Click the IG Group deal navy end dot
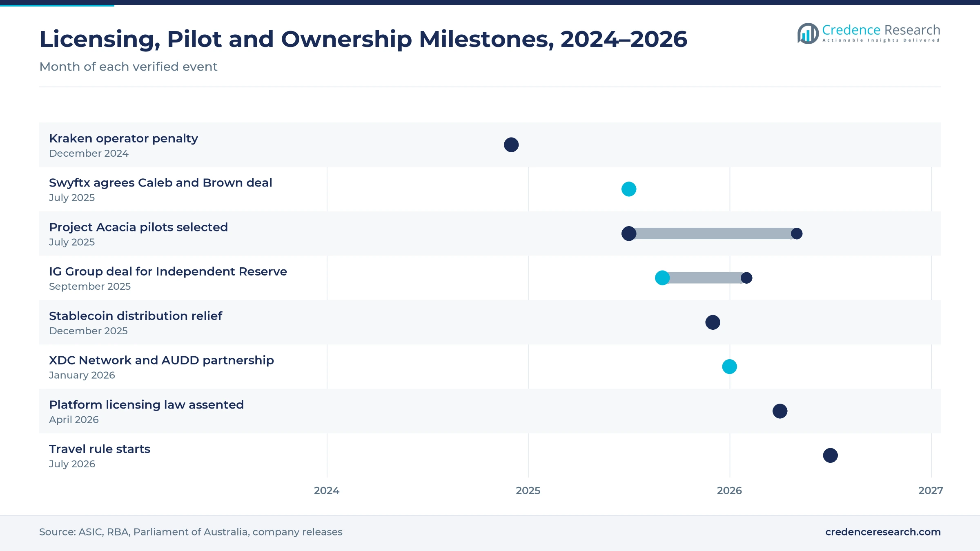 (x=746, y=278)
